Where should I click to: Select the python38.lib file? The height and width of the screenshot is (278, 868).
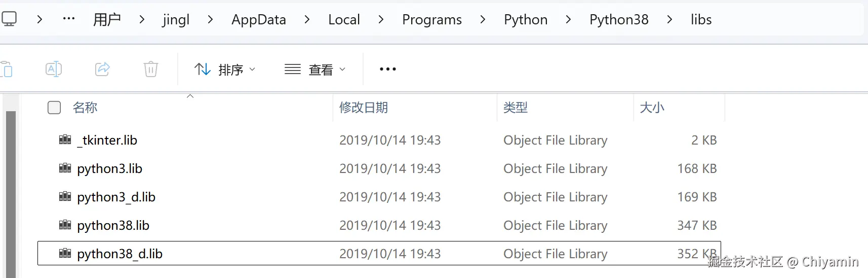pyautogui.click(x=113, y=225)
